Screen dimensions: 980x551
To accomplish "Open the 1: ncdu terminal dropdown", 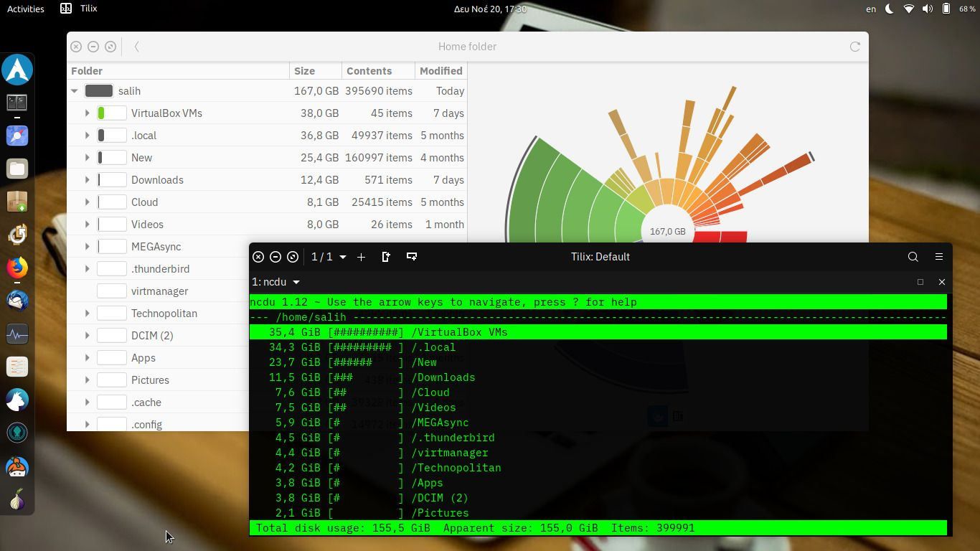I will 276,282.
